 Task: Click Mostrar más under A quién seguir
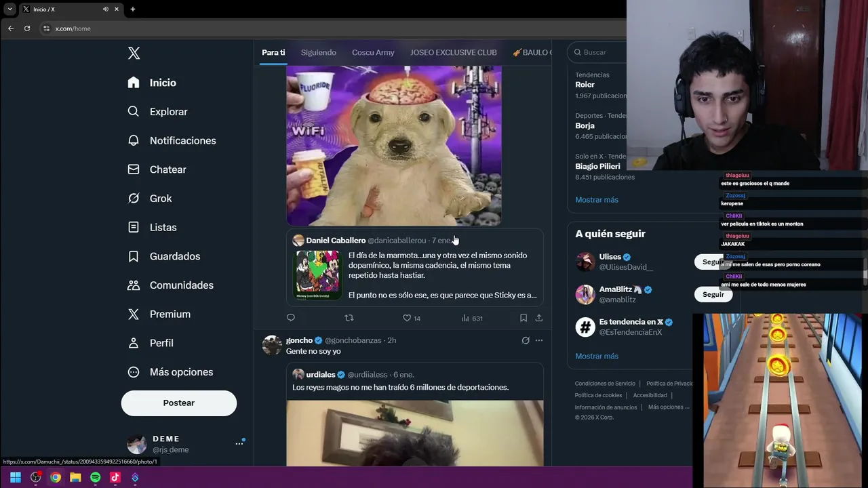[x=597, y=357]
